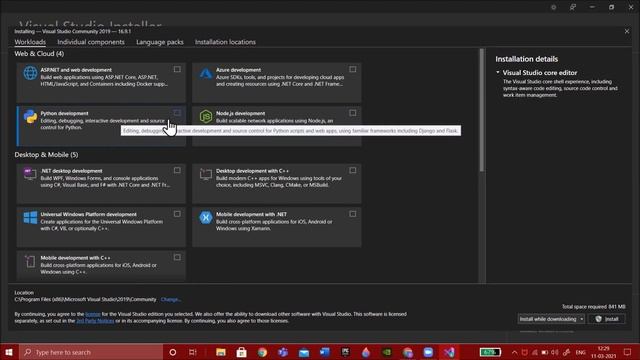Click the Node.js hexagon icon

point(206,117)
